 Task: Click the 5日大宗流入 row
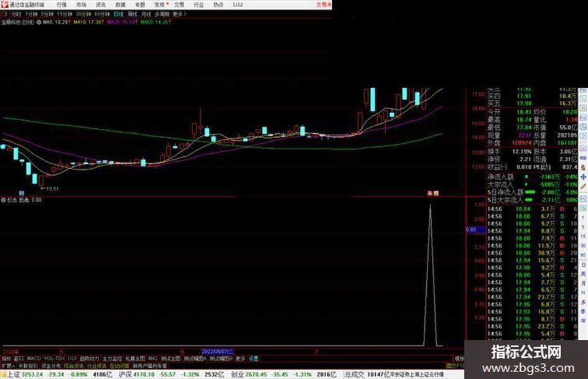click(x=533, y=200)
